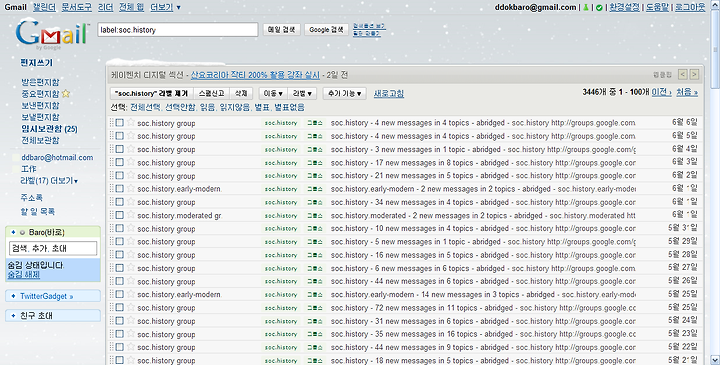Star the soc.history.moderated email

(x=131, y=215)
